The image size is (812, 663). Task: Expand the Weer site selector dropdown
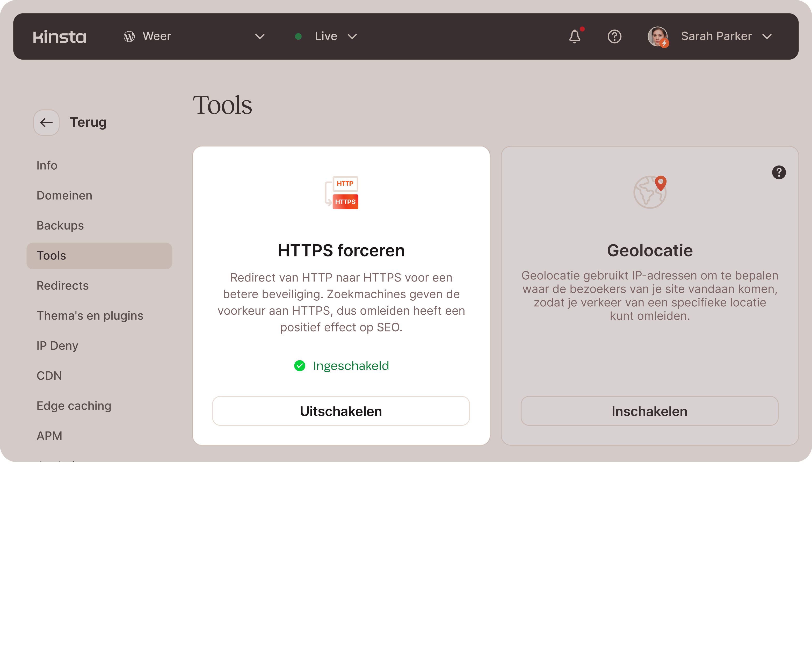pos(260,37)
